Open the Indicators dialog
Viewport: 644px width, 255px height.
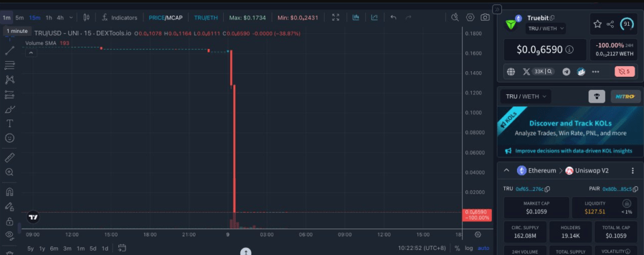click(119, 18)
